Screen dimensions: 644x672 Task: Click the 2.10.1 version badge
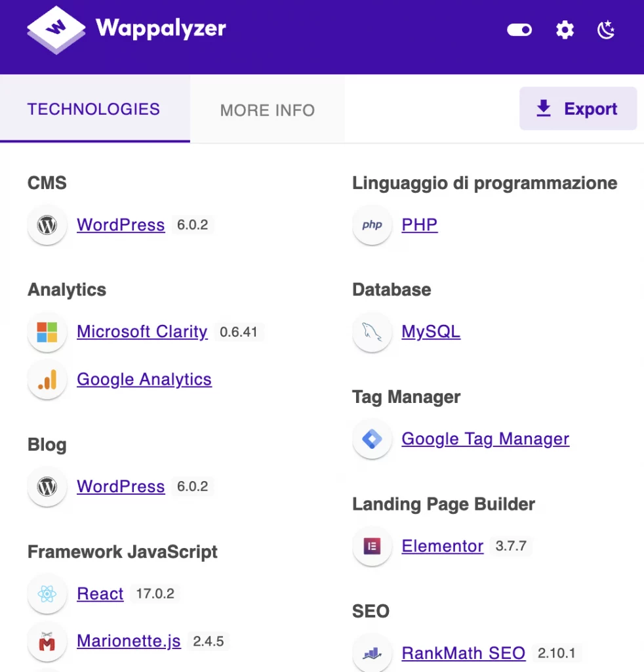pos(557,653)
